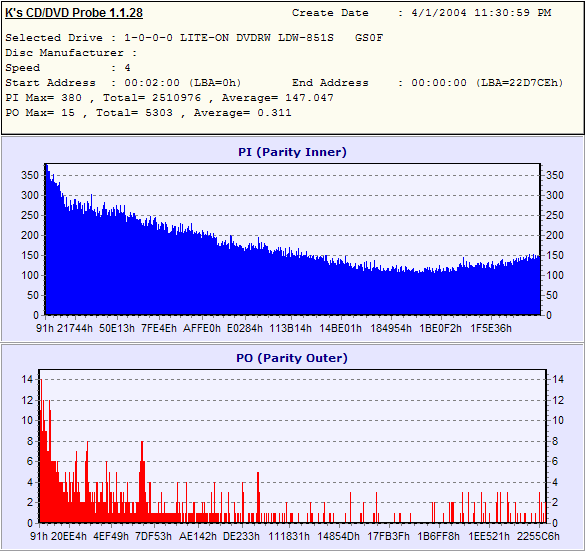Click the PO (Parity Outer) chart title
Screen dimensions: 585x551
292,358
